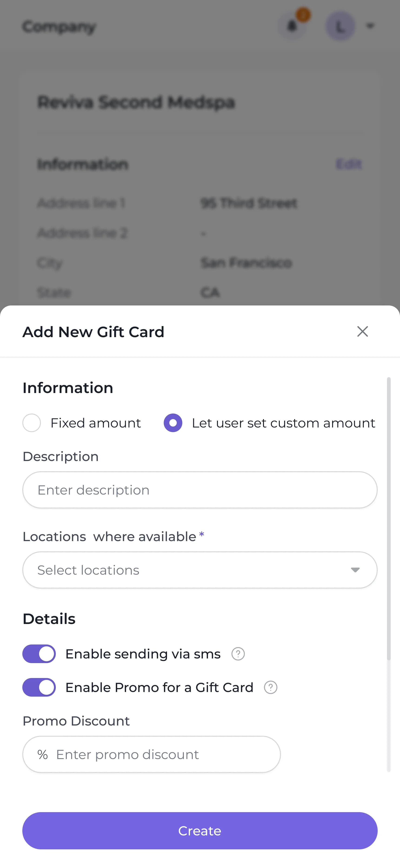The image size is (400, 868).
Task: Click the locations dropdown chevron arrow
Action: [x=355, y=570]
